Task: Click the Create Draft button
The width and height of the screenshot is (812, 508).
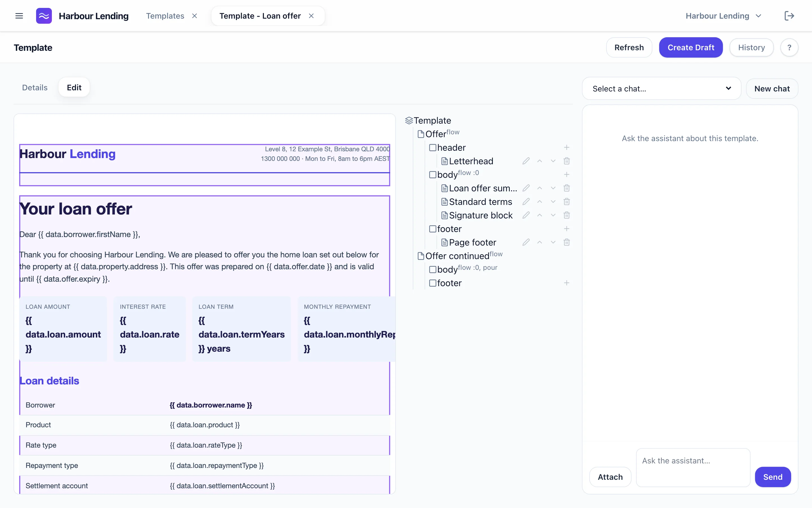Action: (x=690, y=47)
